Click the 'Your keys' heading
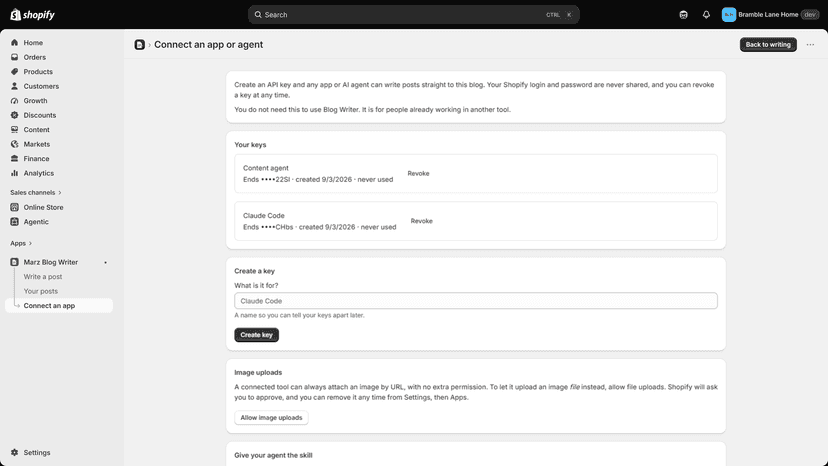Image resolution: width=828 pixels, height=466 pixels. click(x=250, y=145)
